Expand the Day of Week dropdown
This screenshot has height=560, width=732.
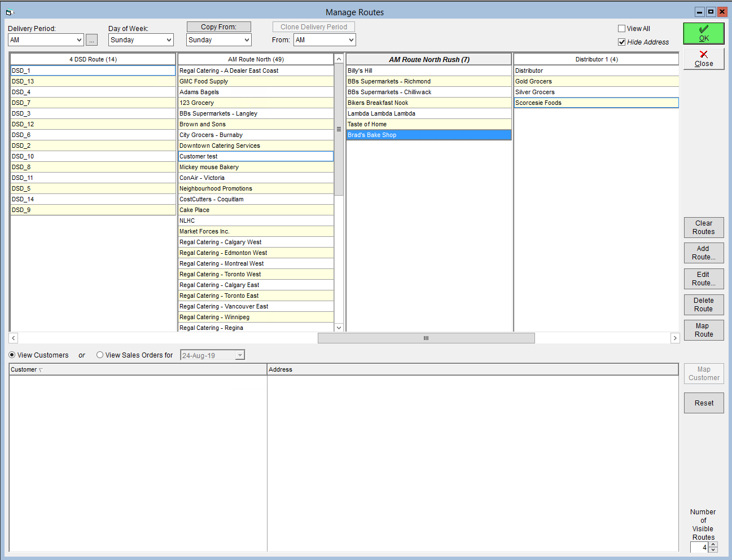[169, 40]
